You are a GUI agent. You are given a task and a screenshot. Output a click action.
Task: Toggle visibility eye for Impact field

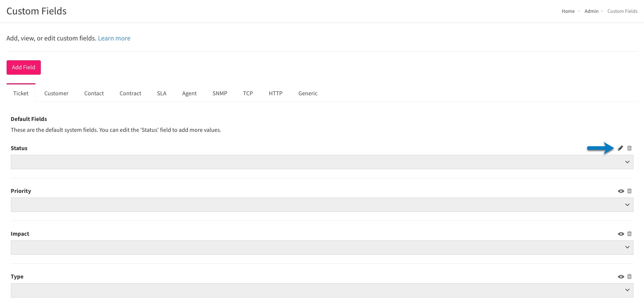(x=621, y=234)
